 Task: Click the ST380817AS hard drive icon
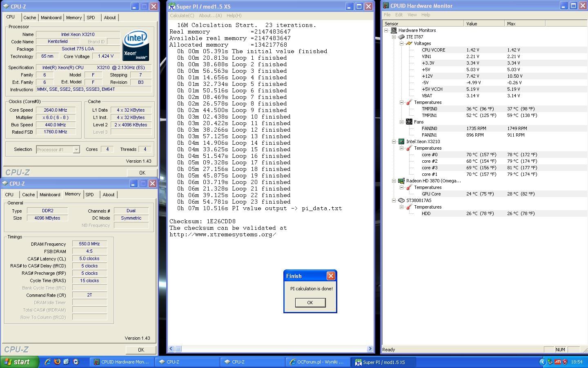[x=401, y=200]
